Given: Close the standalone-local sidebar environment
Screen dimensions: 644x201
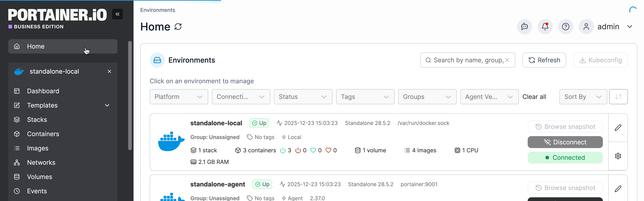Looking at the screenshot, I should click(x=109, y=71).
